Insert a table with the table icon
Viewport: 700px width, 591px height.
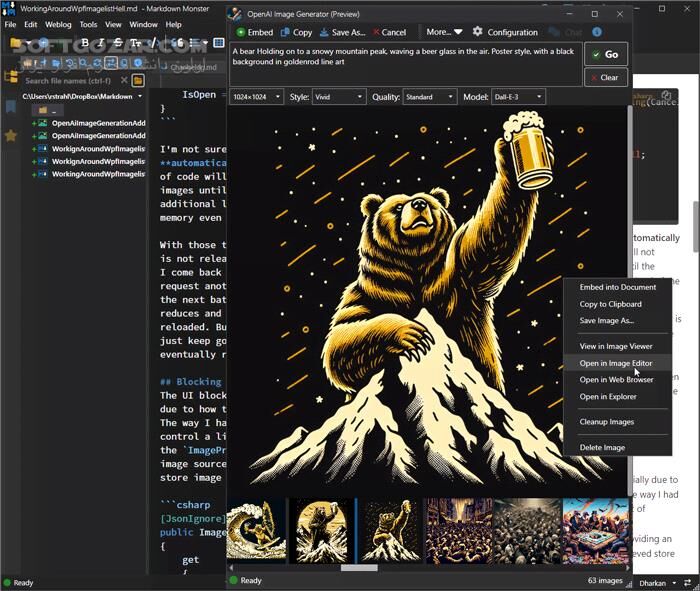219,43
